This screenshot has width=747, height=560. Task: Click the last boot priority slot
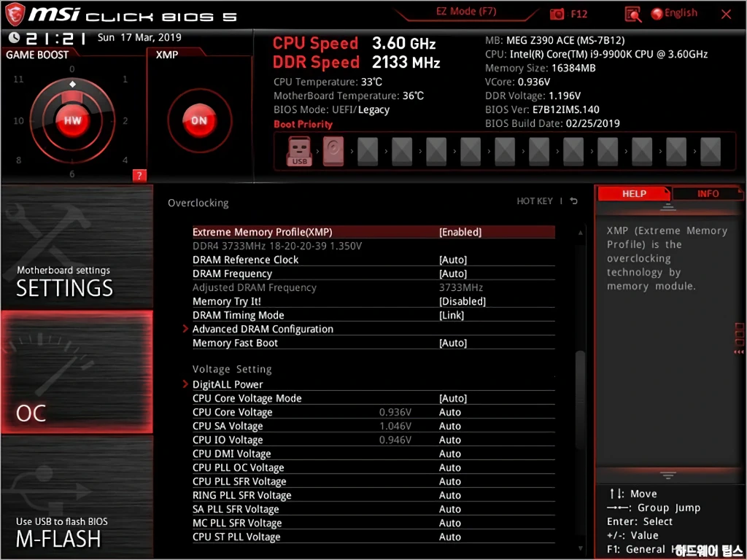coord(711,152)
